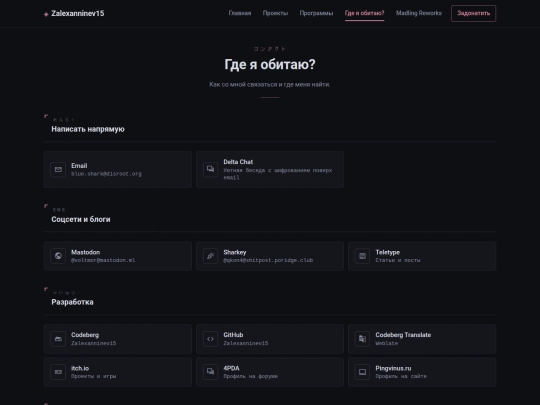Open the Email contact card title
Screen dimensions: 540x405
[x=79, y=166]
